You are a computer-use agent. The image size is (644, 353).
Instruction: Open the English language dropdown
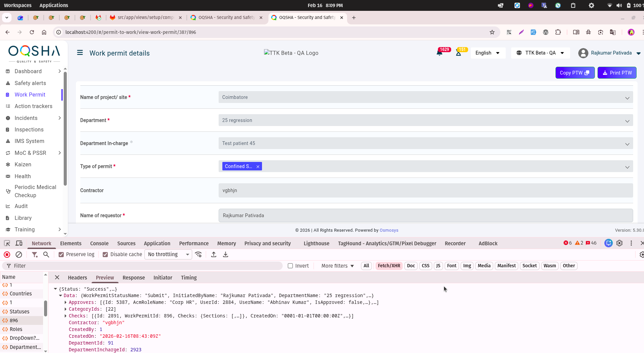point(487,53)
